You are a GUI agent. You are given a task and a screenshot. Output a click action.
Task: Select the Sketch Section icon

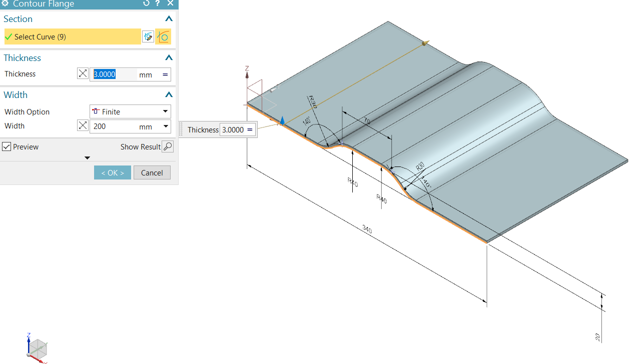148,36
